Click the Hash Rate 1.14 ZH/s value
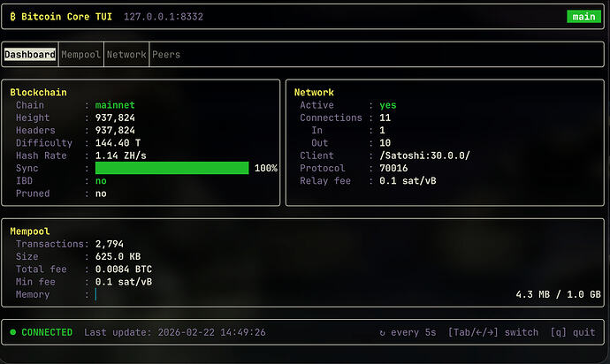Image resolution: width=610 pixels, height=364 pixels. [121, 155]
